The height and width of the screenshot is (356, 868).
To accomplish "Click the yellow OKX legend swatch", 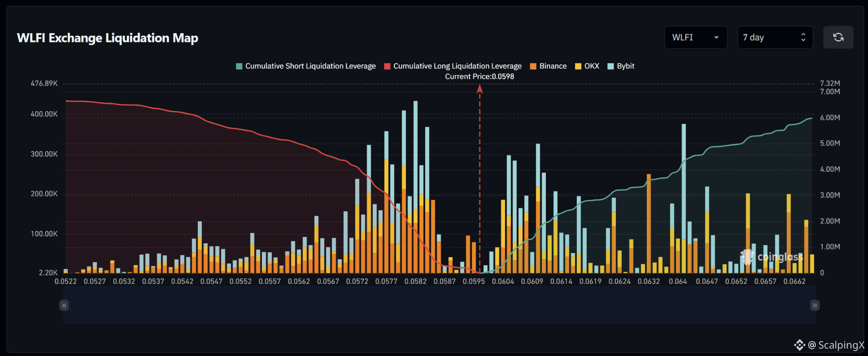I will 578,66.
